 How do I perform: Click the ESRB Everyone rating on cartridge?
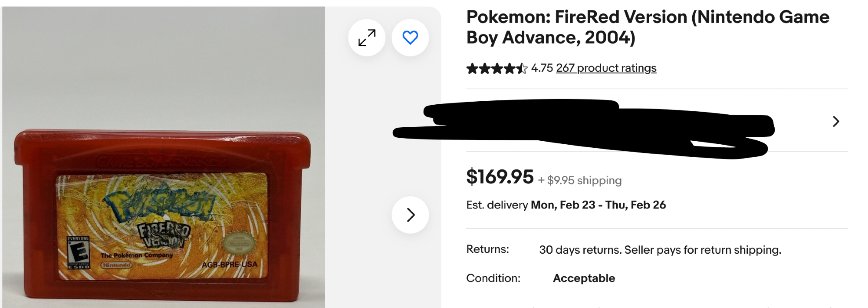[x=78, y=253]
